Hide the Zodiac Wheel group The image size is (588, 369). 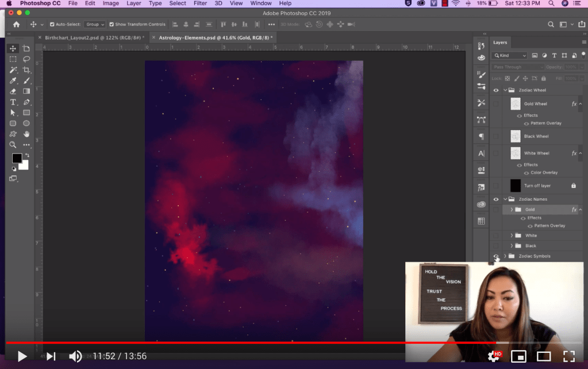[496, 90]
